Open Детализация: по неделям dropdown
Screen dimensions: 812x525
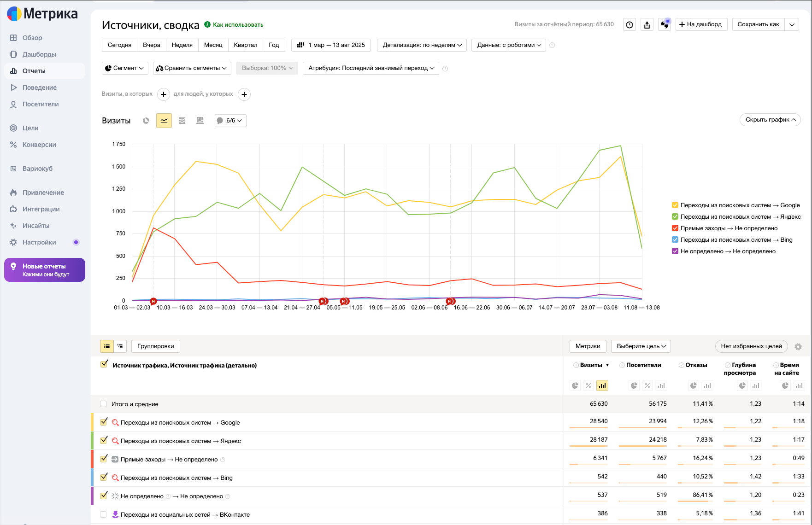pos(422,45)
